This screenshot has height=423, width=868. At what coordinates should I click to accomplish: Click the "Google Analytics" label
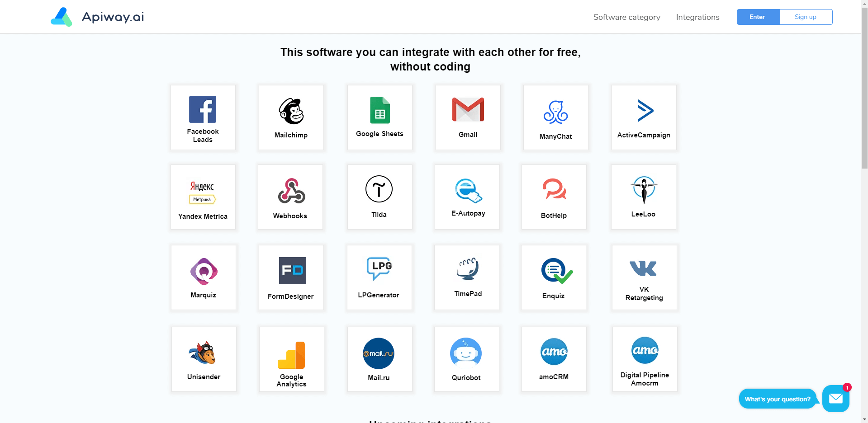[291, 381]
